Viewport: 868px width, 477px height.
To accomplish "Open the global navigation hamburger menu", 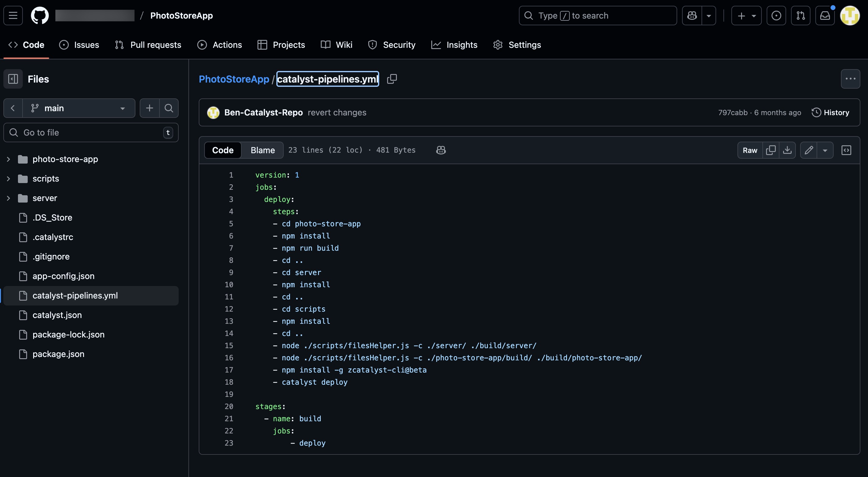I will pos(13,16).
